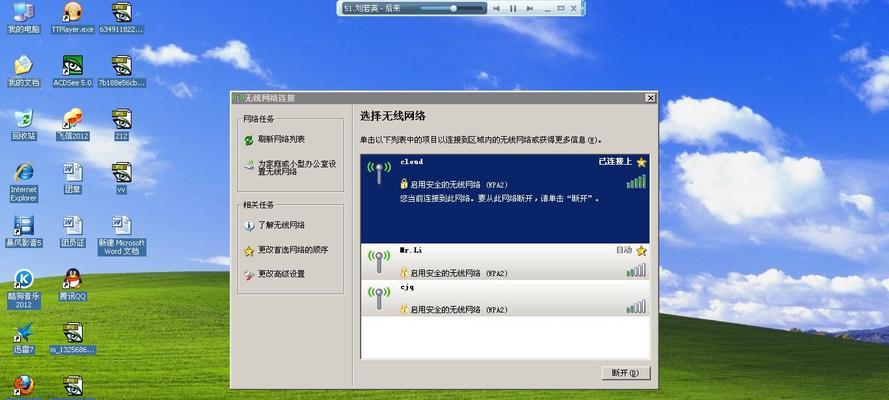Select the 团员证 Word document icon
The width and height of the screenshot is (889, 400).
[73, 231]
